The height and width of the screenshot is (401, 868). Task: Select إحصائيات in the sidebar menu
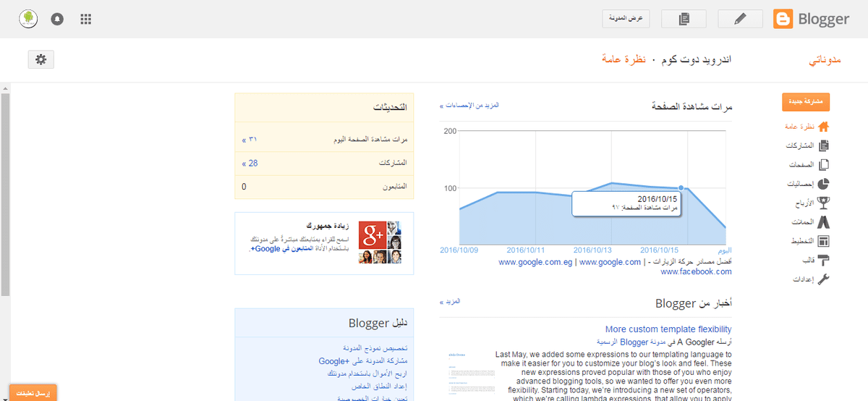tap(801, 184)
